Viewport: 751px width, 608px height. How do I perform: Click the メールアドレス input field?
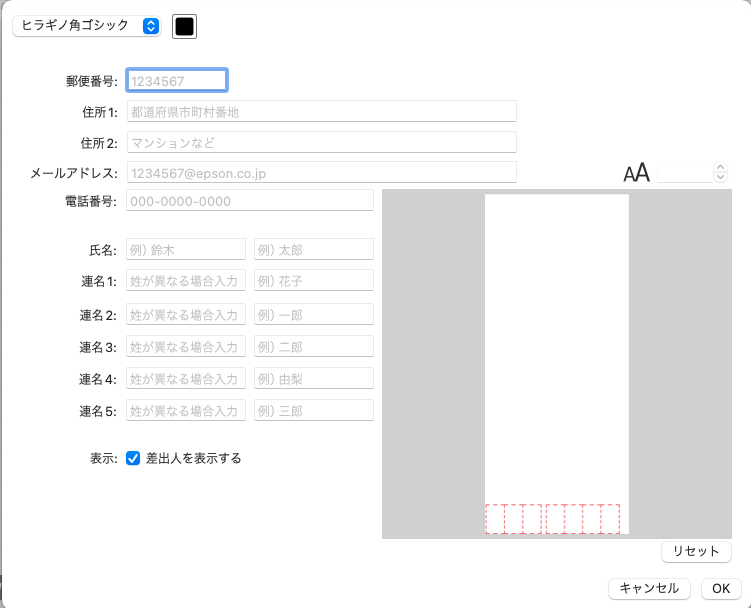(x=321, y=172)
